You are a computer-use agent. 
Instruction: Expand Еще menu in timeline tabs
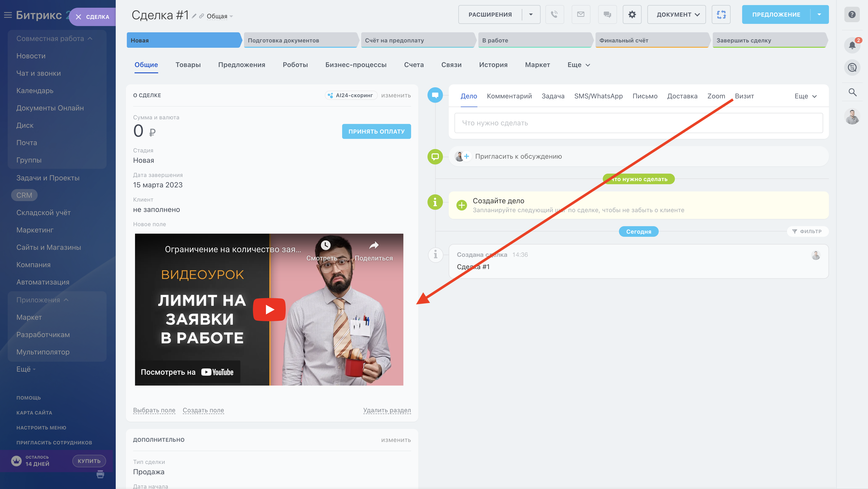pos(805,96)
